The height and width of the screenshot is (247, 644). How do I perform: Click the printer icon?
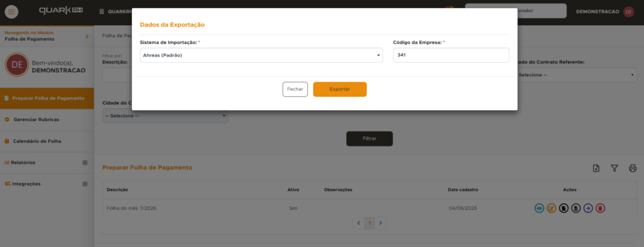(x=633, y=168)
